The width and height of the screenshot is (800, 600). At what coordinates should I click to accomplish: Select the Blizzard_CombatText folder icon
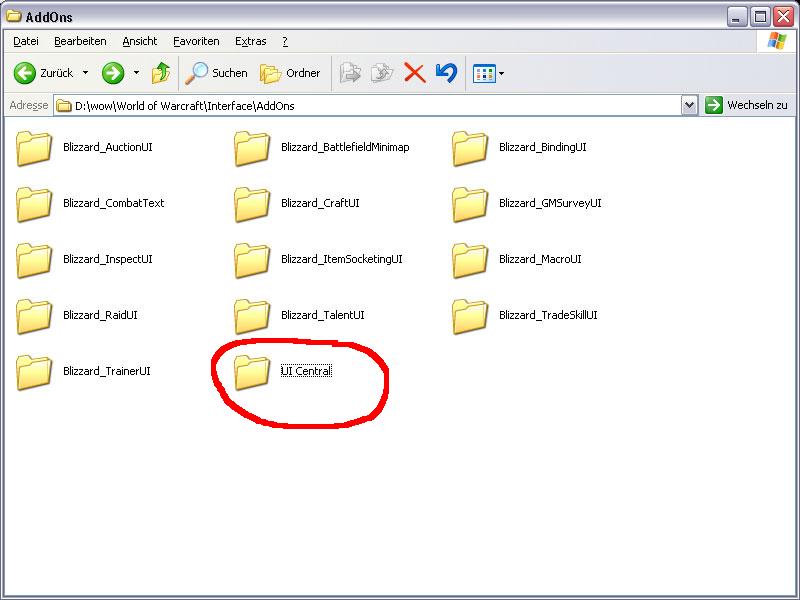pyautogui.click(x=34, y=205)
